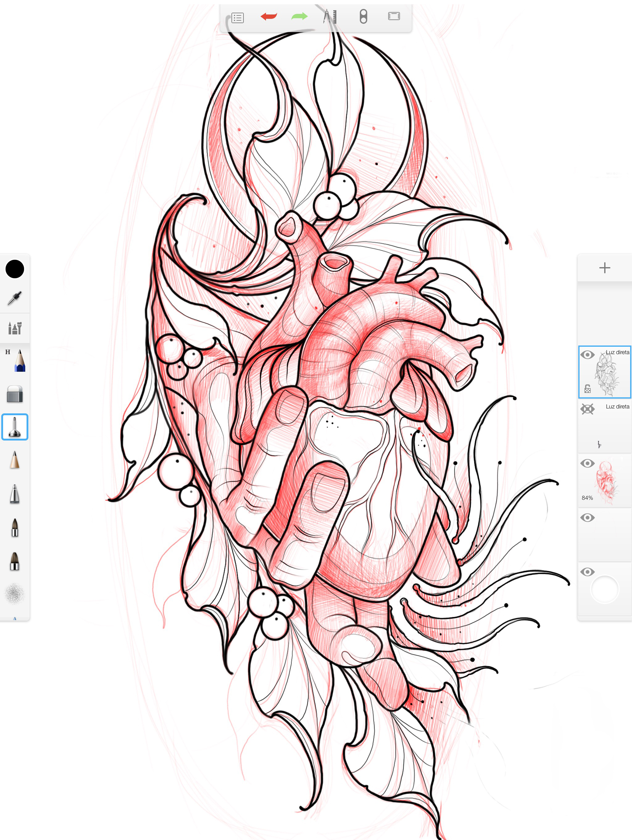Select the airbrush texture brush
This screenshot has width=632, height=840.
click(15, 594)
